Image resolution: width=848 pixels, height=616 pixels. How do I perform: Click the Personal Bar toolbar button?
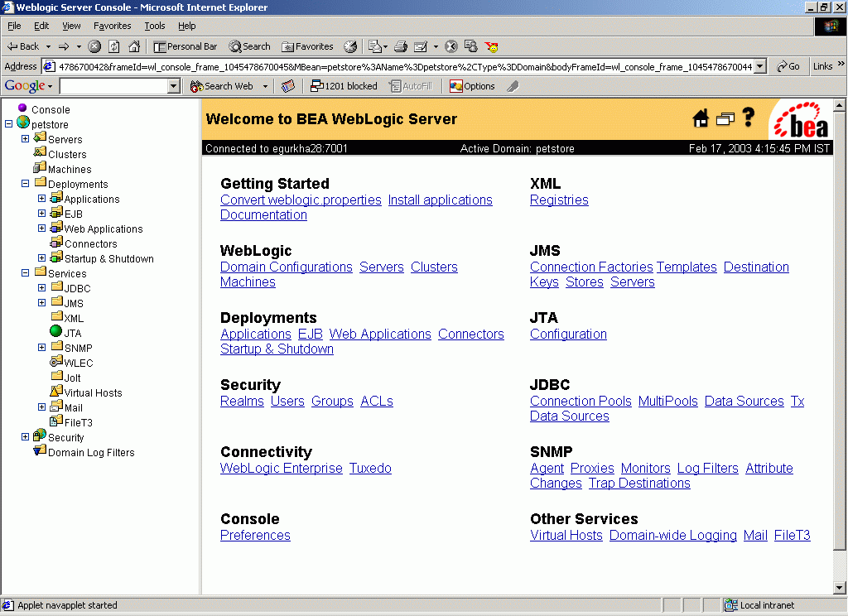coord(185,46)
